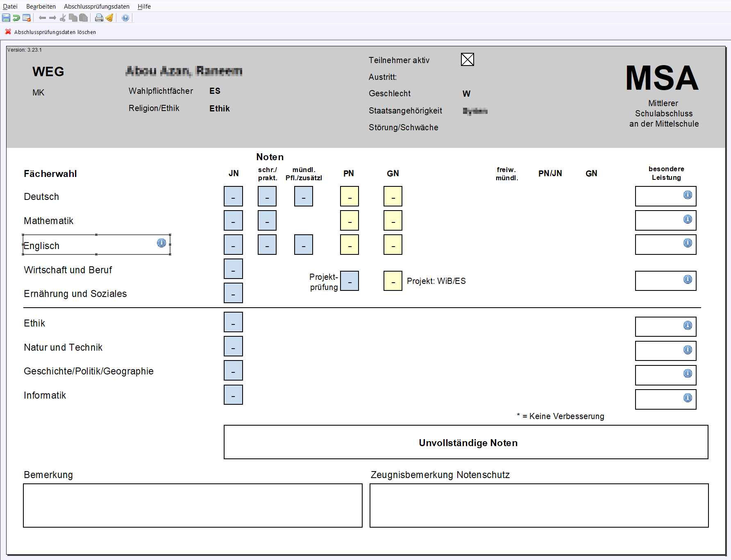Viewport: 731px width, 560px height.
Task: Select the Wirtschaft und Beruf JN field
Action: click(233, 269)
